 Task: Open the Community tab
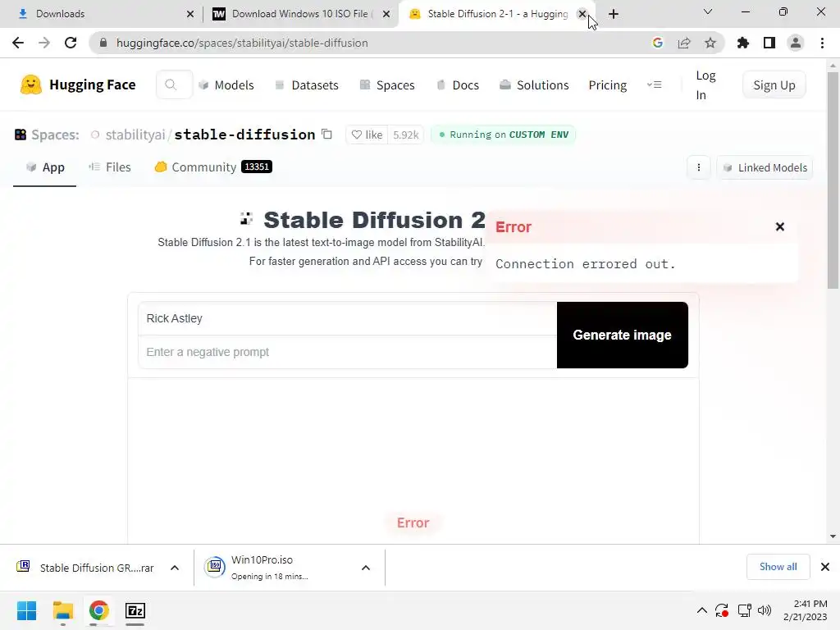213,167
